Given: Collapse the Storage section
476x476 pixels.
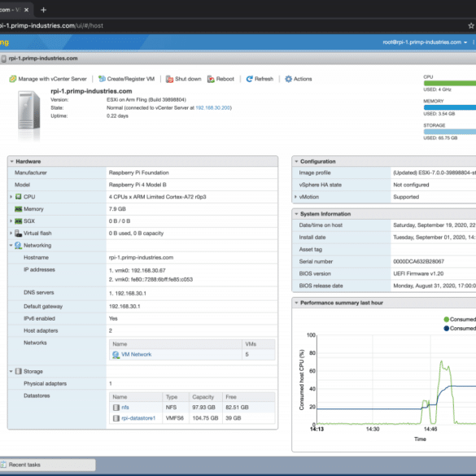Looking at the screenshot, I should 11,371.
